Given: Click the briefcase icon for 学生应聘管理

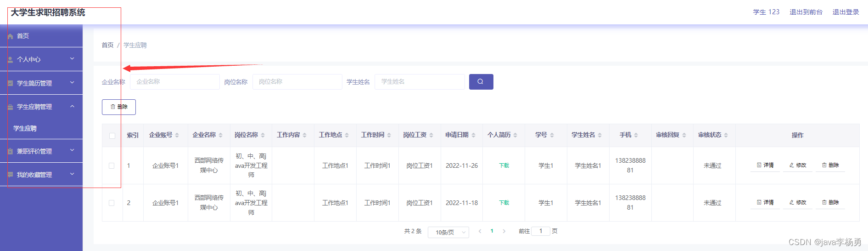Looking at the screenshot, I should click(x=10, y=107).
